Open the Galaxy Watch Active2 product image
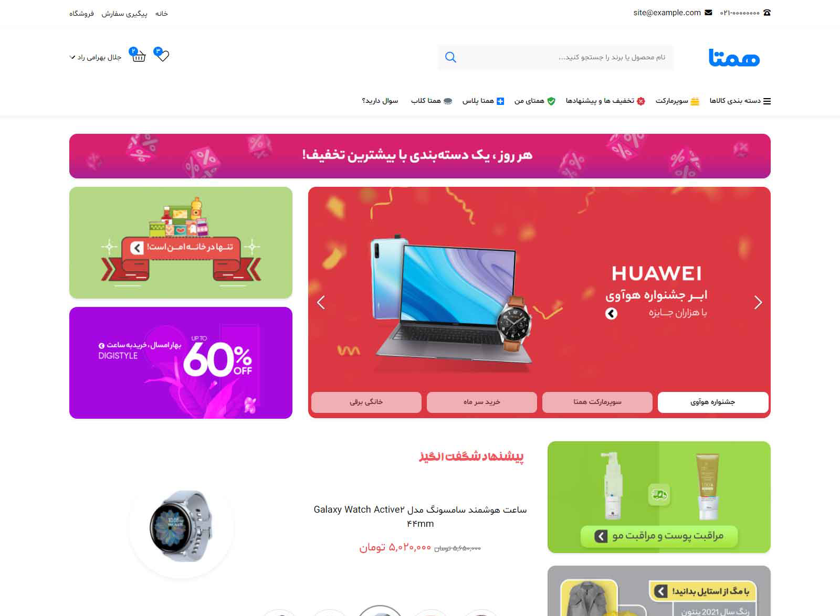Viewport: 840px width, 616px height. click(x=181, y=526)
